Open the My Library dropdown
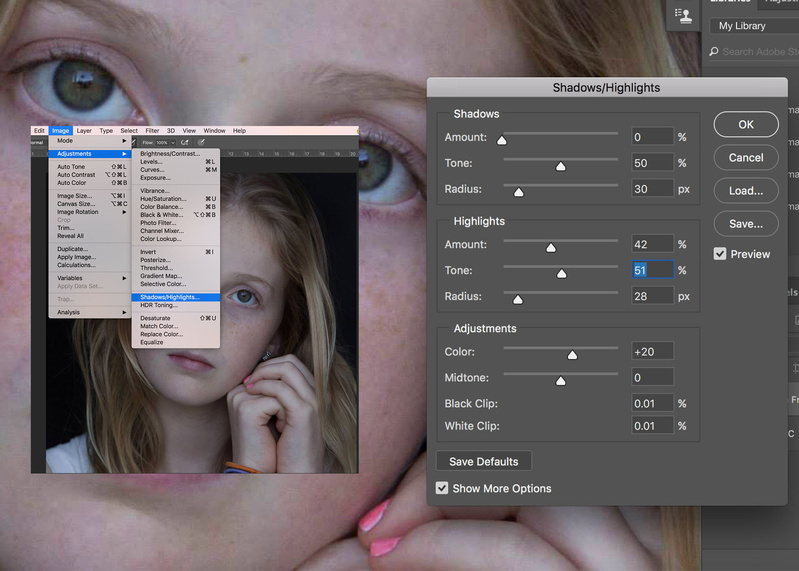This screenshot has width=799, height=571. coord(754,26)
